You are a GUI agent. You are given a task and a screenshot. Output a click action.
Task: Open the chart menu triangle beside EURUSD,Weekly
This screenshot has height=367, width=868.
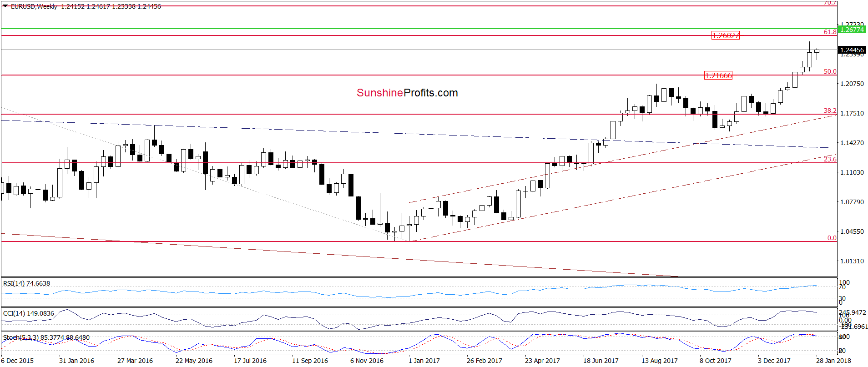pos(5,6)
